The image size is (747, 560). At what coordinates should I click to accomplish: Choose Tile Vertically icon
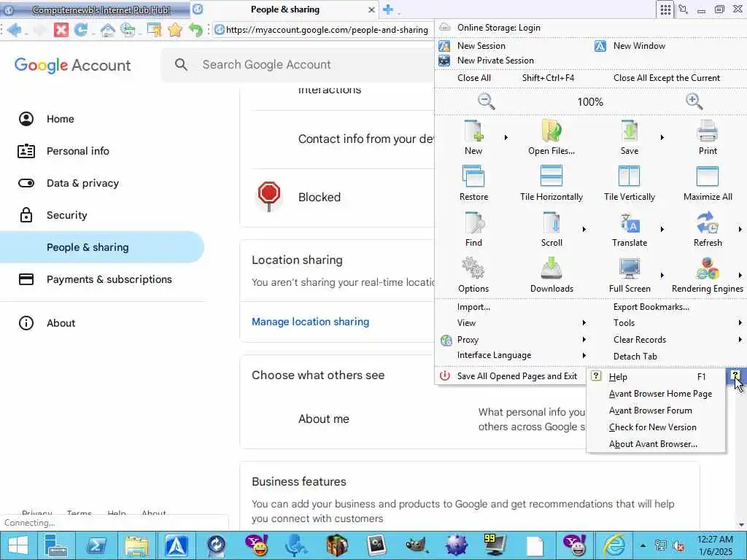click(630, 176)
